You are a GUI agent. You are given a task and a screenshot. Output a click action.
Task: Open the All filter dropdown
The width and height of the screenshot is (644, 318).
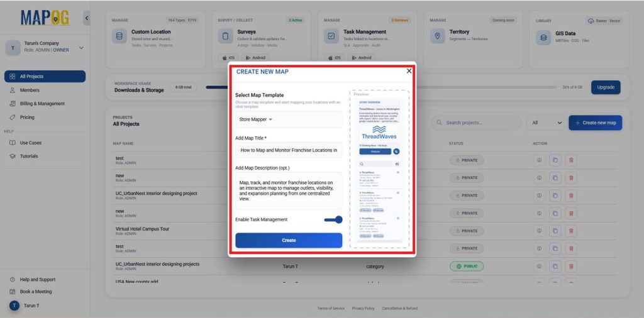(545, 123)
